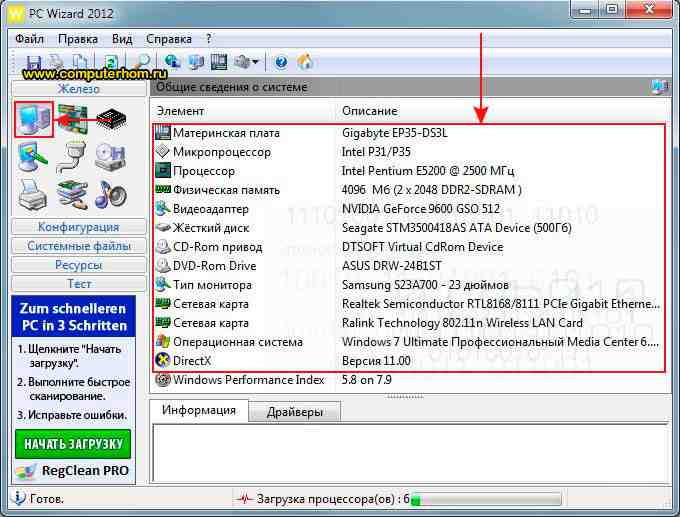This screenshot has height=517, width=680.
Task: Select the Printers icon in sidebar
Action: click(33, 194)
